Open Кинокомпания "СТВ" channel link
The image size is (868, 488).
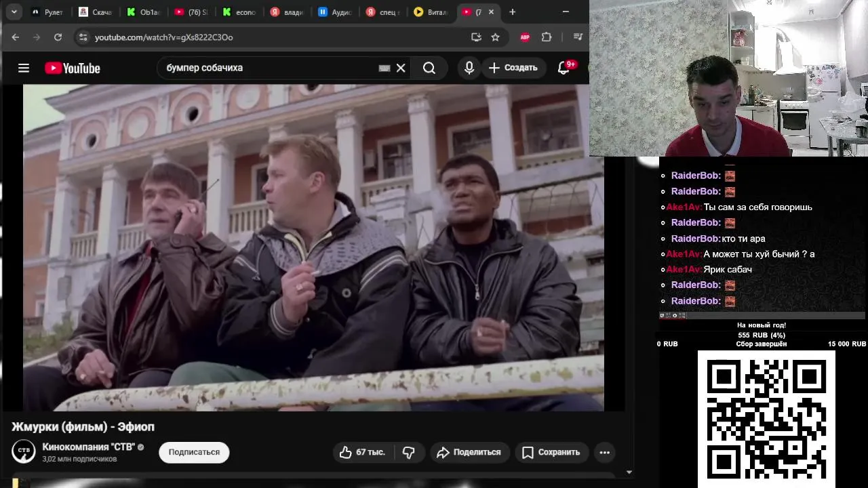pyautogui.click(x=88, y=447)
